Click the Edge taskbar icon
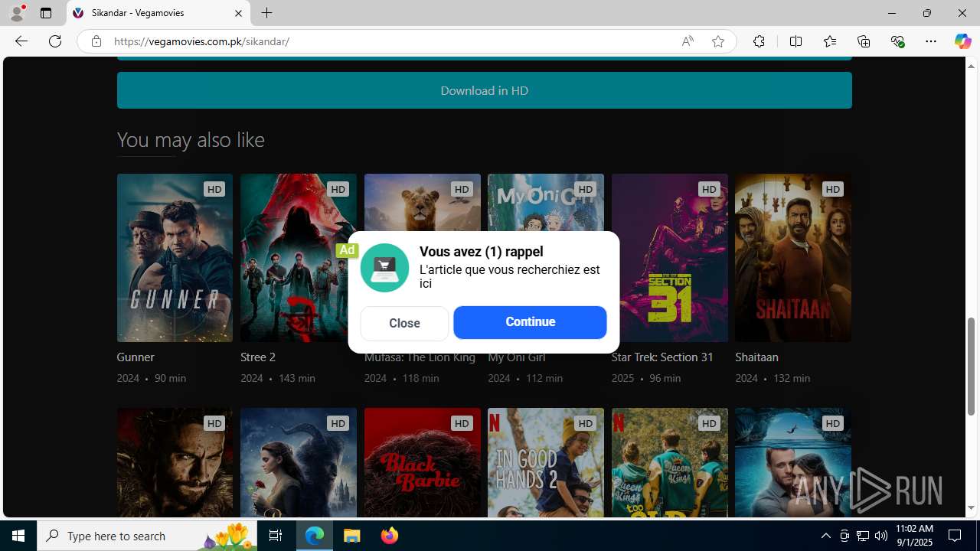The width and height of the screenshot is (980, 551). pos(315,536)
